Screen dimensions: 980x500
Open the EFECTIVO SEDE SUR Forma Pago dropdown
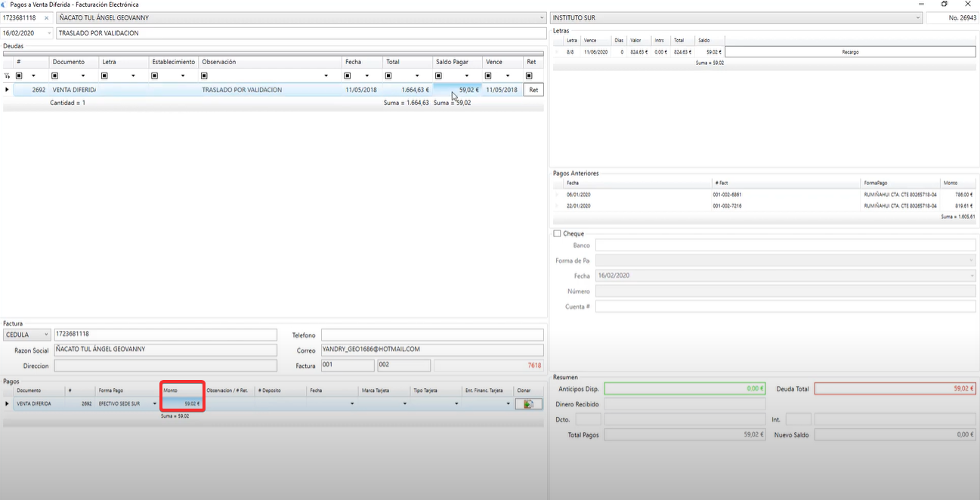click(x=155, y=404)
